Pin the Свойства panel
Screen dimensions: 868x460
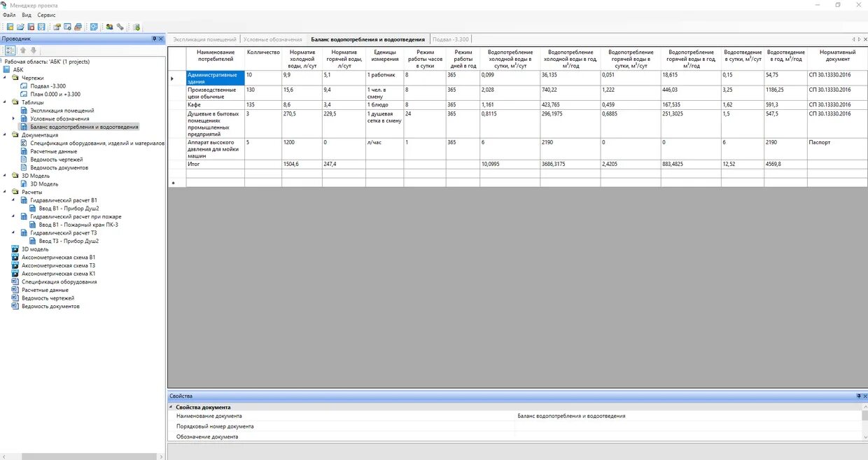point(858,396)
